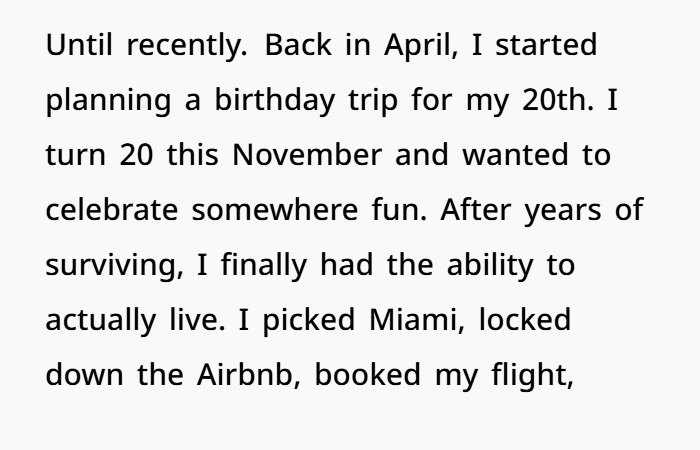700x450 pixels.
Task: Click the word "wanted" on third line
Action: coord(516,155)
